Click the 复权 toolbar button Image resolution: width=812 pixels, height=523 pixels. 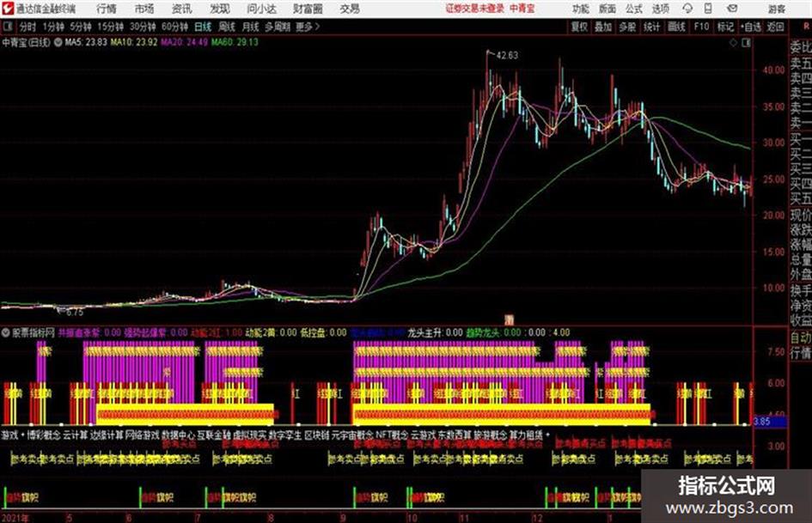pyautogui.click(x=579, y=27)
